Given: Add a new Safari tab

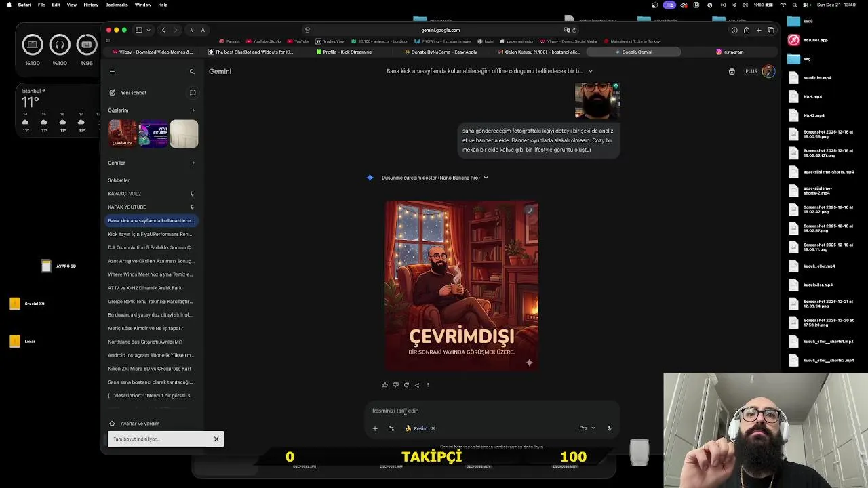Looking at the screenshot, I should (x=759, y=30).
